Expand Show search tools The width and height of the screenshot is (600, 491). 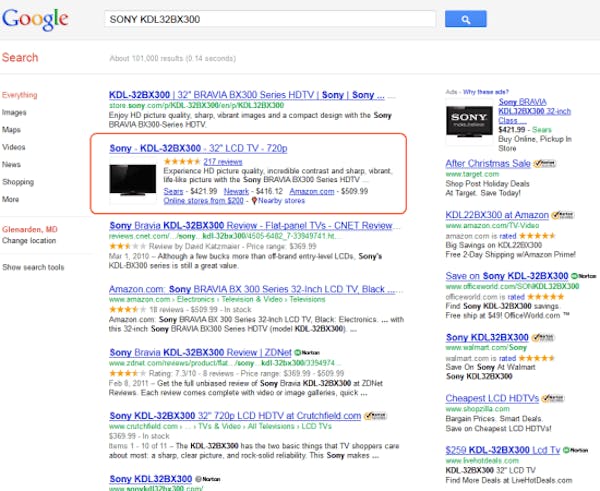(33, 267)
